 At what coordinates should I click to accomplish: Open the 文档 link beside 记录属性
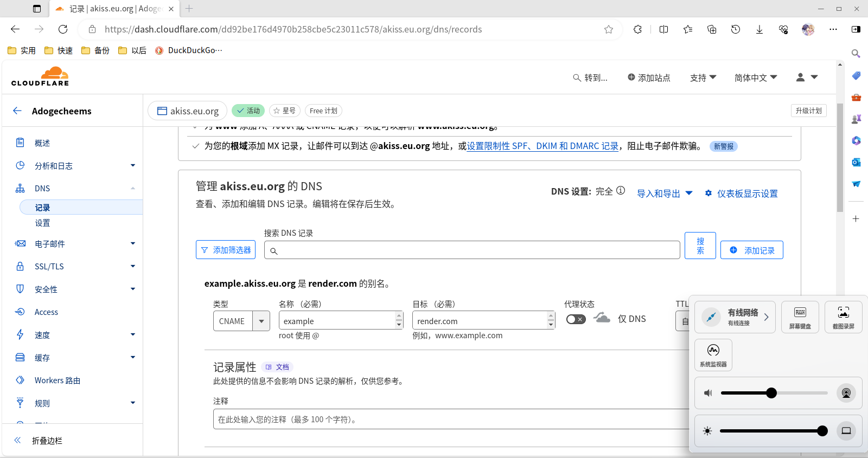click(277, 367)
